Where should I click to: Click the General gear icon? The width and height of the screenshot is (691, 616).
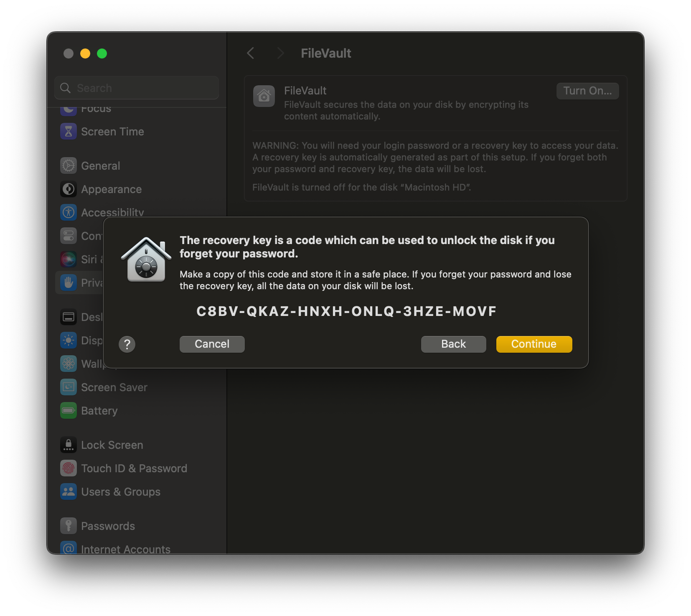[x=69, y=166]
